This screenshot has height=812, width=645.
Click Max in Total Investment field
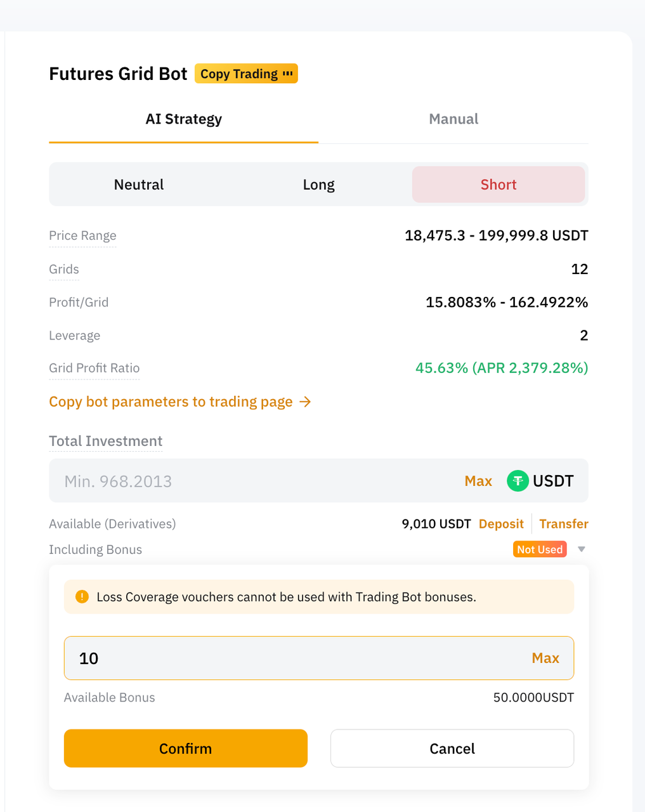click(478, 481)
